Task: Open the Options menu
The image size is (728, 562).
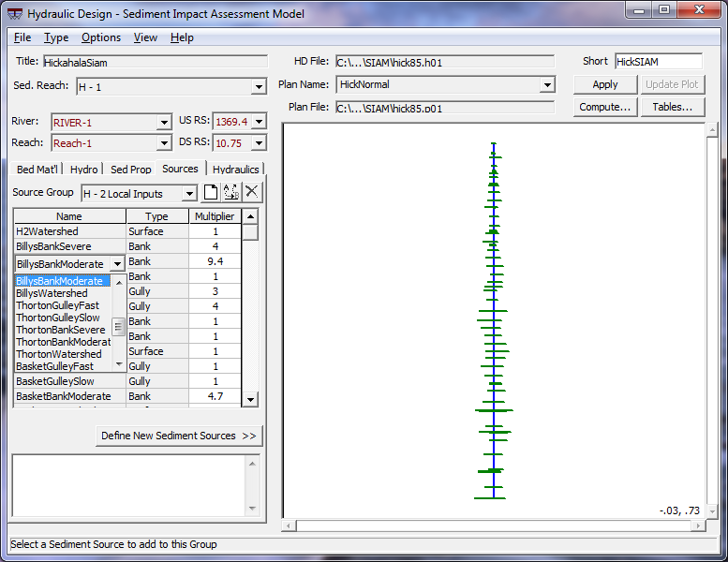Action: (x=101, y=37)
